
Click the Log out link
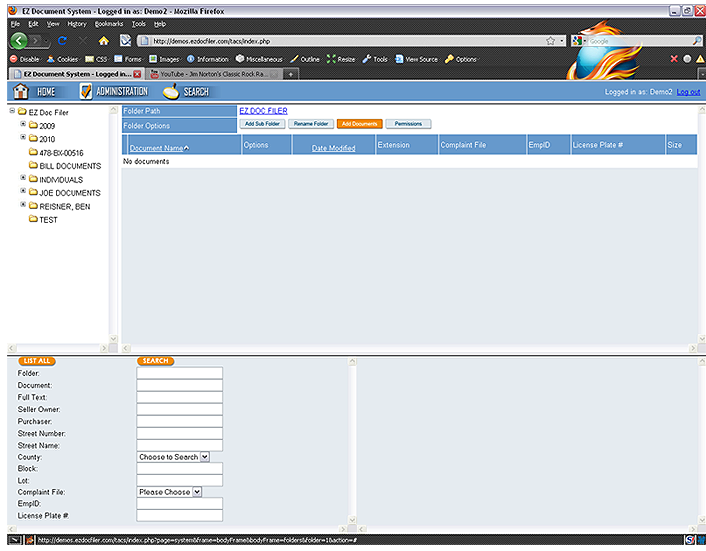[x=688, y=92]
